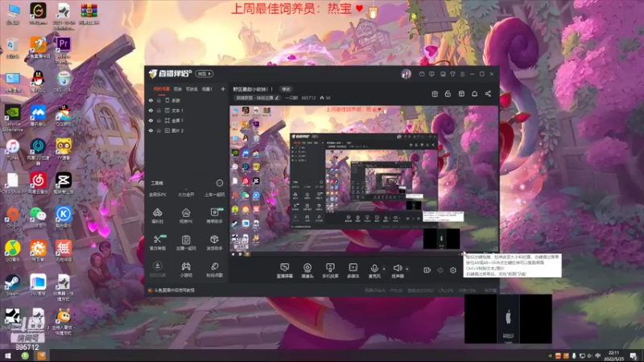This screenshot has width=644, height=362.
Task: Open the 榜单助手 tool
Action: (x=214, y=216)
